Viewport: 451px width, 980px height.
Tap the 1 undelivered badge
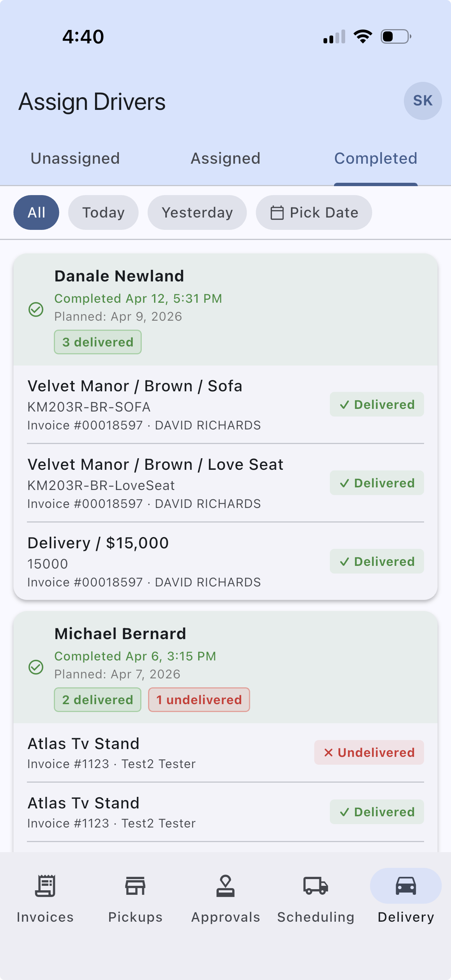click(199, 700)
